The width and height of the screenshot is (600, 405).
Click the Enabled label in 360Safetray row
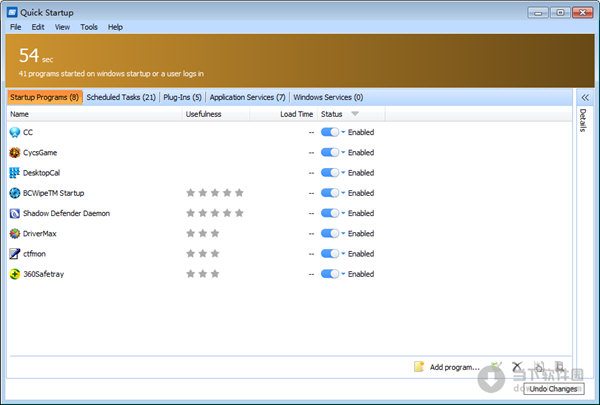pyautogui.click(x=361, y=274)
